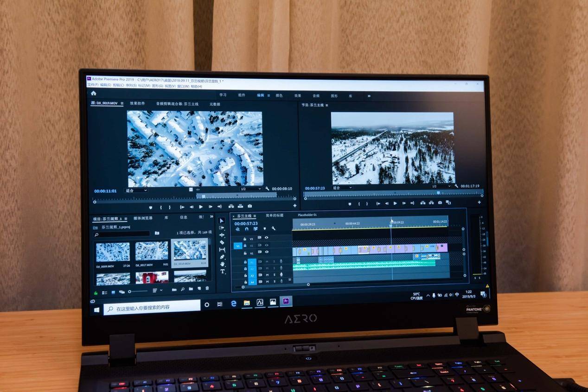The width and height of the screenshot is (588, 392).
Task: Switch to 效果控件 tab
Action: (x=137, y=103)
